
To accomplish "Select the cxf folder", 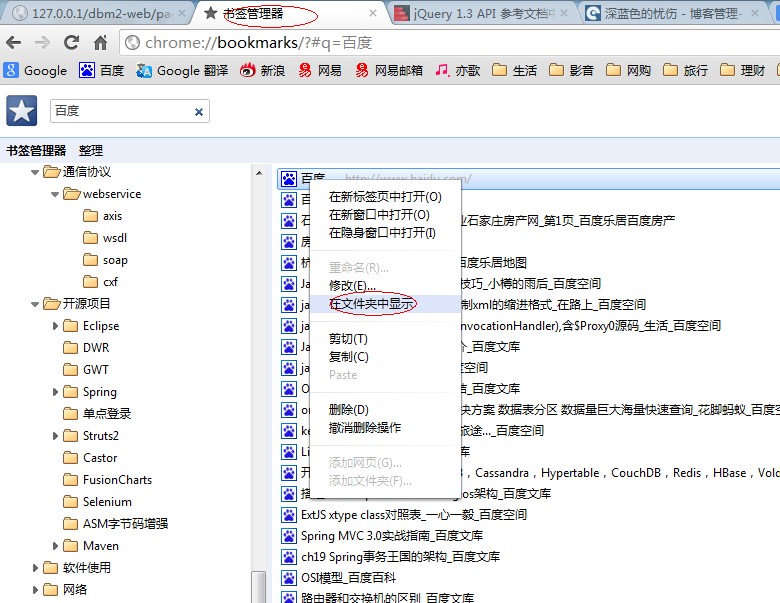I will pyautogui.click(x=100, y=282).
